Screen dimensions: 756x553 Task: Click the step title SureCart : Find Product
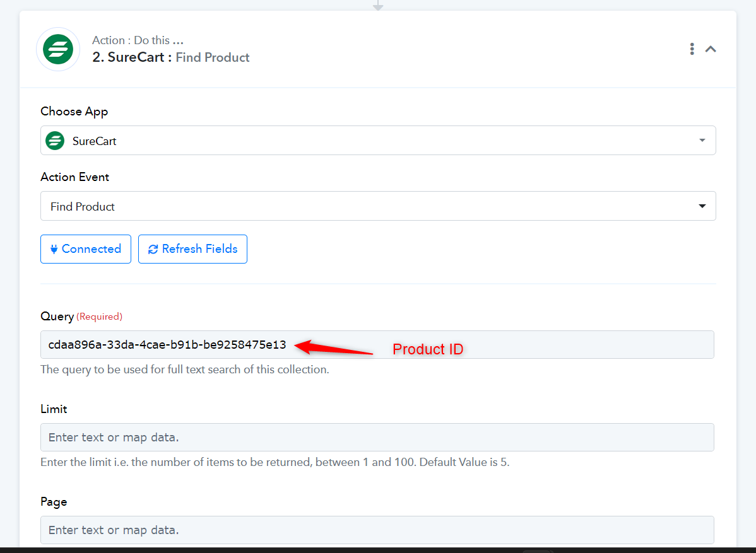(x=170, y=57)
